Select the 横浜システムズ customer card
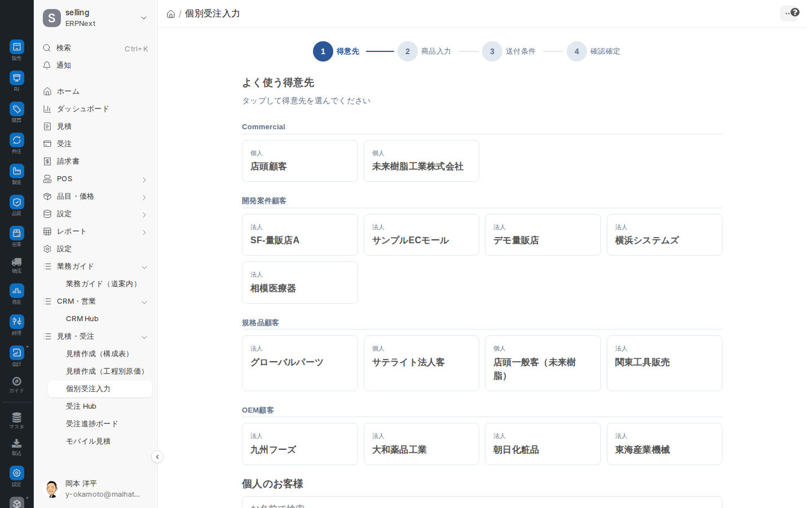This screenshot has height=508, width=812. click(664, 235)
